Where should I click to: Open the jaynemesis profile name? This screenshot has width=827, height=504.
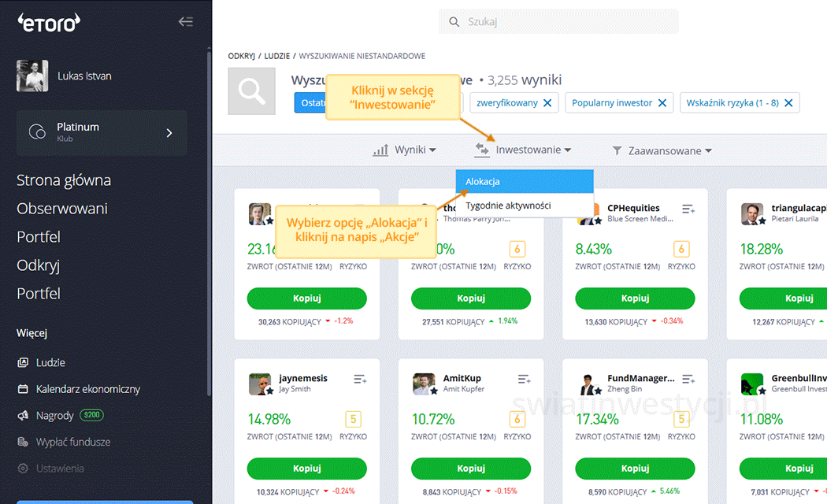click(303, 378)
